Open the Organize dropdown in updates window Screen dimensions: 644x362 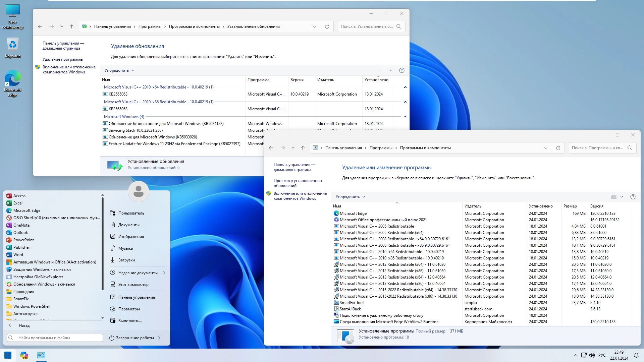[x=119, y=70]
